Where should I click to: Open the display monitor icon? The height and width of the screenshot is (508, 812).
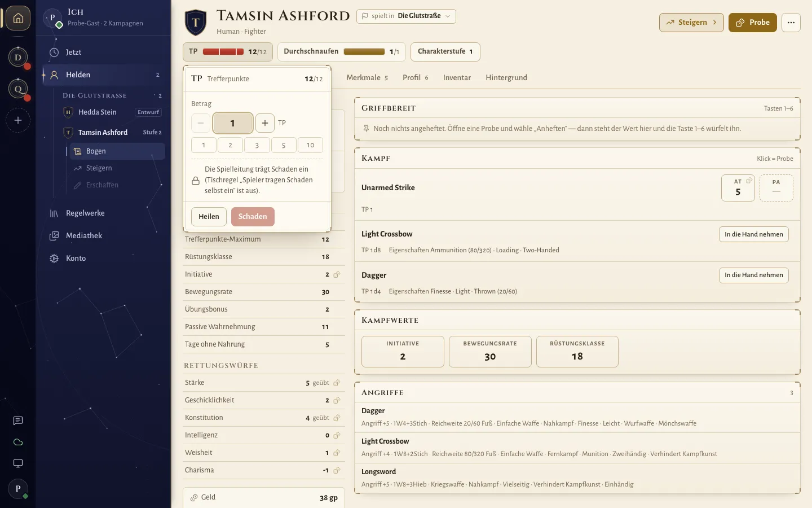(x=18, y=463)
